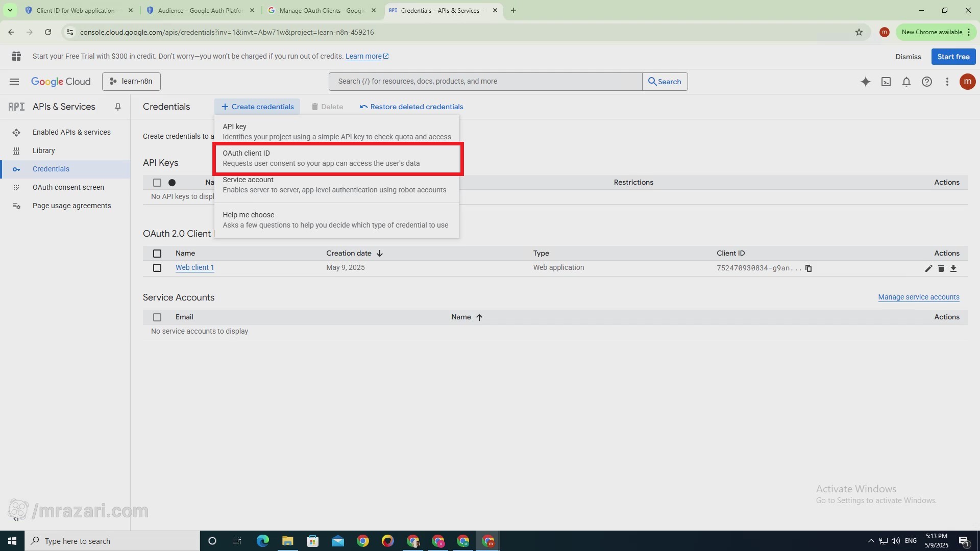
Task: Copy the Web client 1 Client ID
Action: (x=808, y=268)
